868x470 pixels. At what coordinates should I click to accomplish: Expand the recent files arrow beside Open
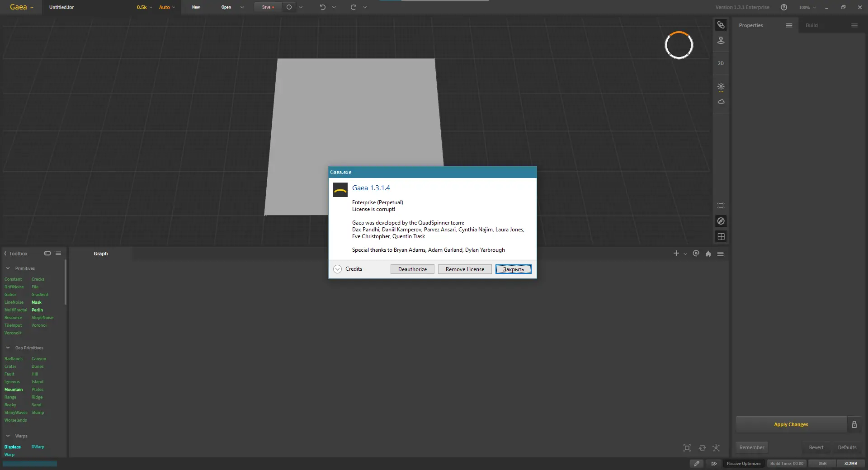242,7
